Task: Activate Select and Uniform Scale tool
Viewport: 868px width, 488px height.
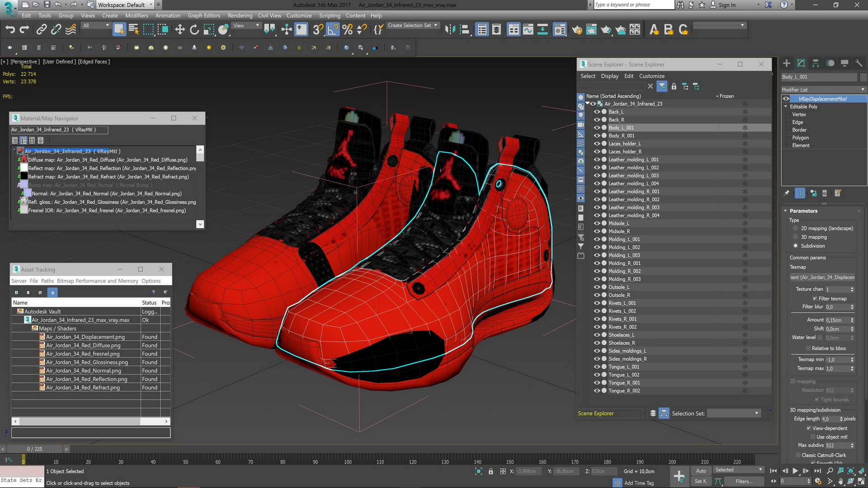Action: point(209,30)
